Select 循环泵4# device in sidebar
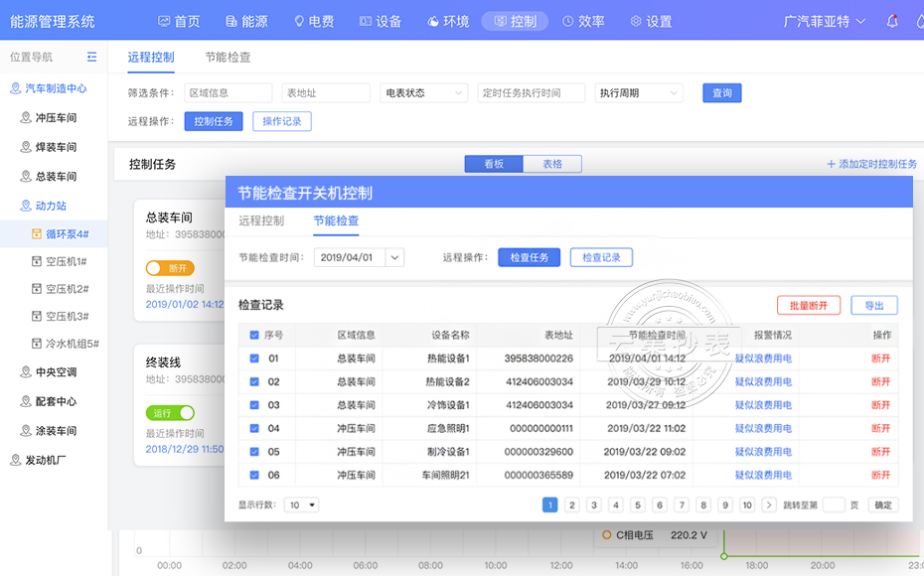The image size is (924, 576). pos(67,234)
